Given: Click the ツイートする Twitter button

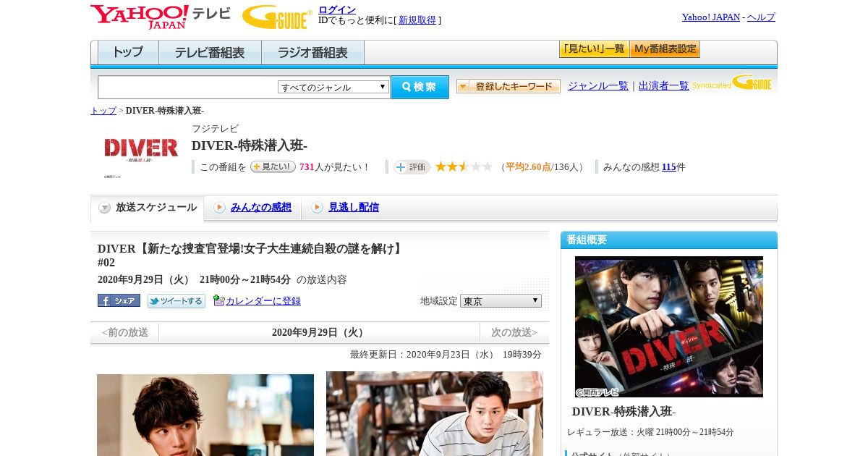Looking at the screenshot, I should pos(176,300).
